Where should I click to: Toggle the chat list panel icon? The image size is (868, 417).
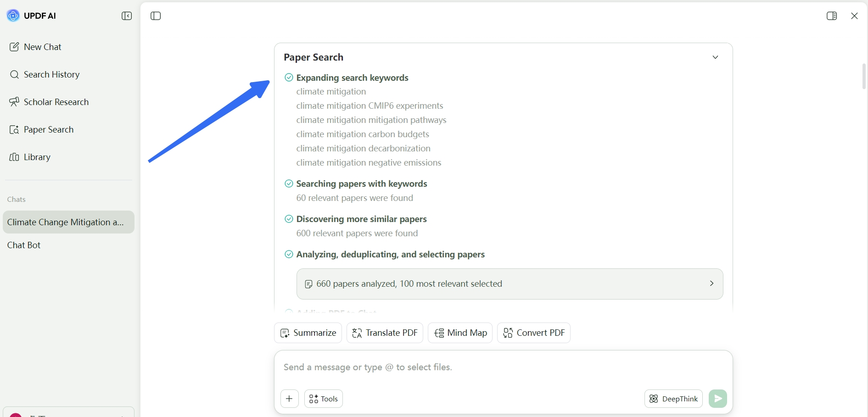tap(156, 16)
